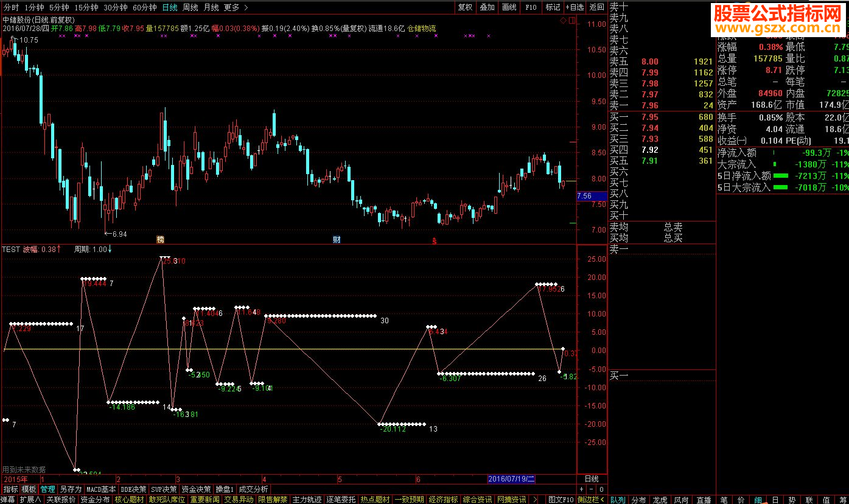Add stock via +自选 button
This screenshot has width=849, height=504.
click(575, 7)
